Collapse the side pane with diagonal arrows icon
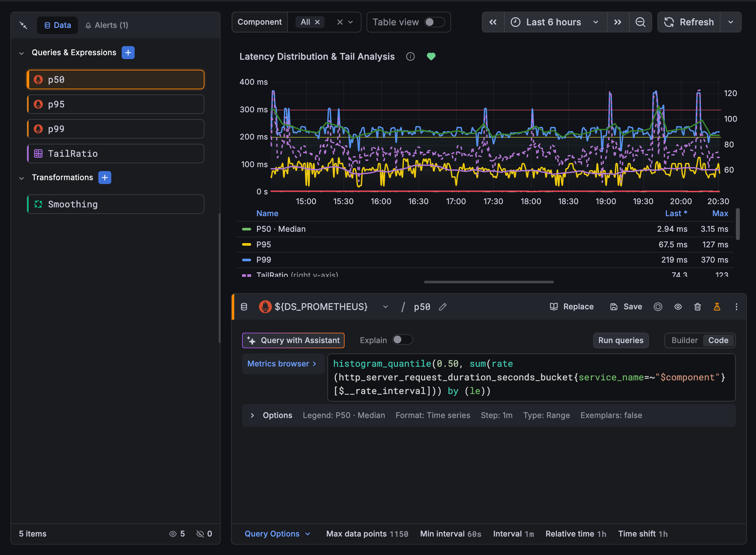 tap(23, 25)
